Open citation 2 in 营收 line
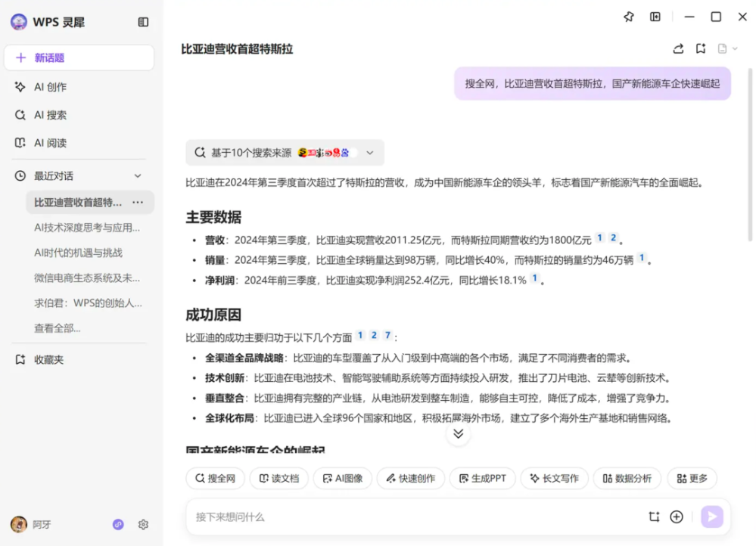 pos(613,237)
